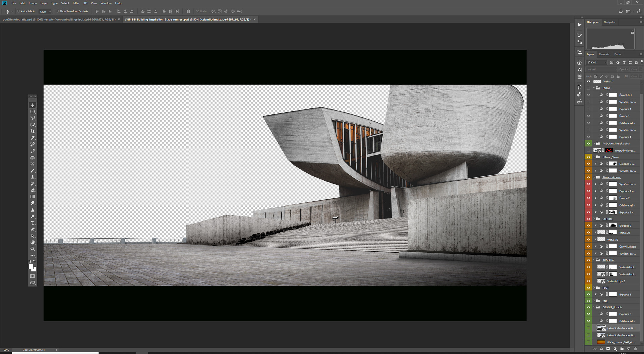Add layer style fx button

coord(602,349)
